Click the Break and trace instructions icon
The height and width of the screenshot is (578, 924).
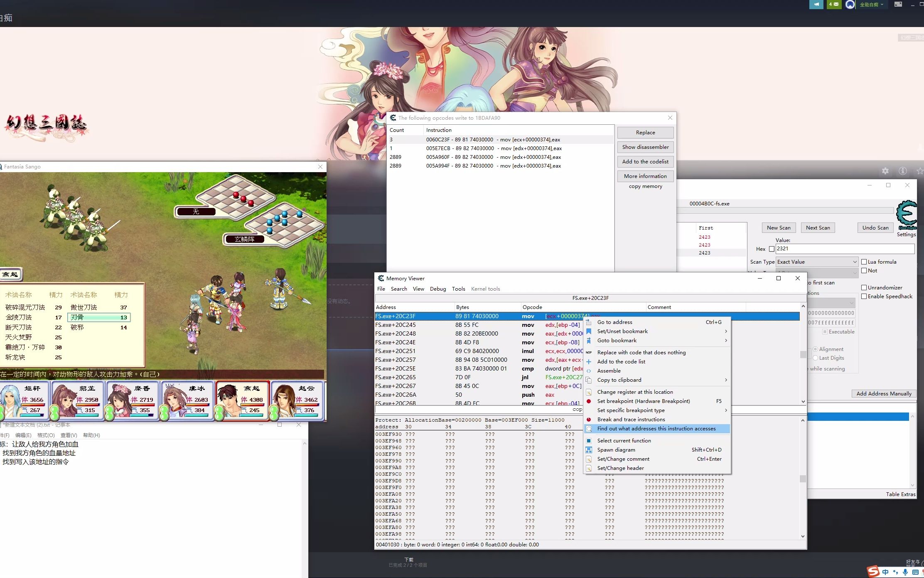589,420
